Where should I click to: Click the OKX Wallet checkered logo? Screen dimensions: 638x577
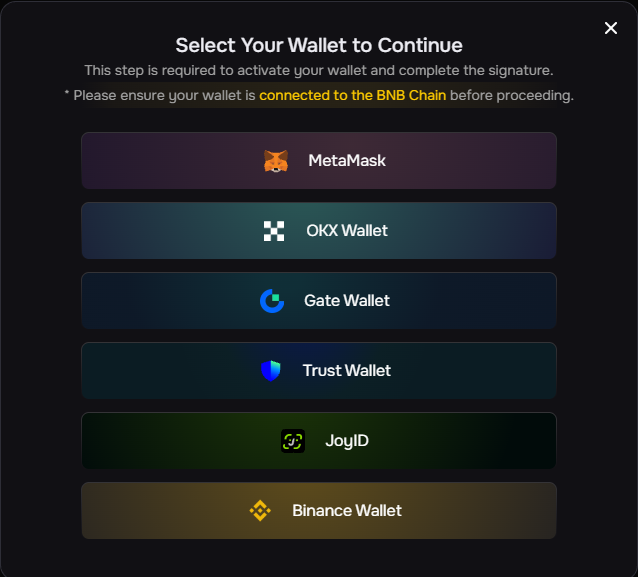click(274, 231)
